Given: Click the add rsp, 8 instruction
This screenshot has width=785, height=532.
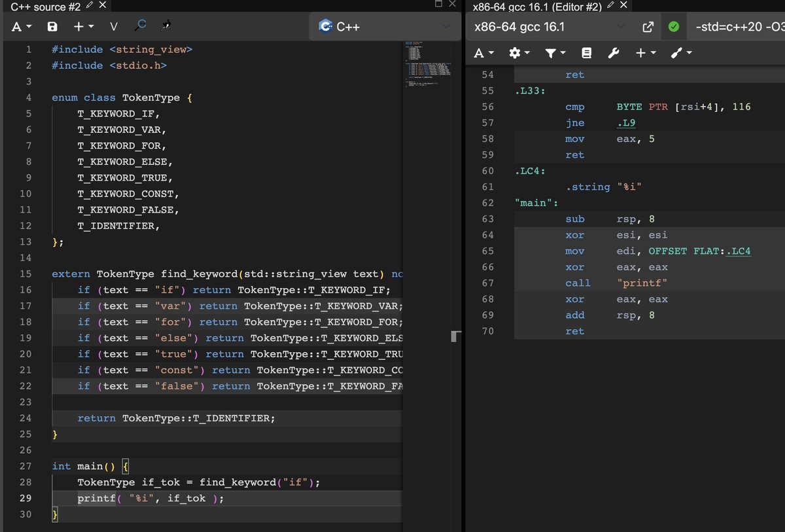Looking at the screenshot, I should pyautogui.click(x=610, y=315).
